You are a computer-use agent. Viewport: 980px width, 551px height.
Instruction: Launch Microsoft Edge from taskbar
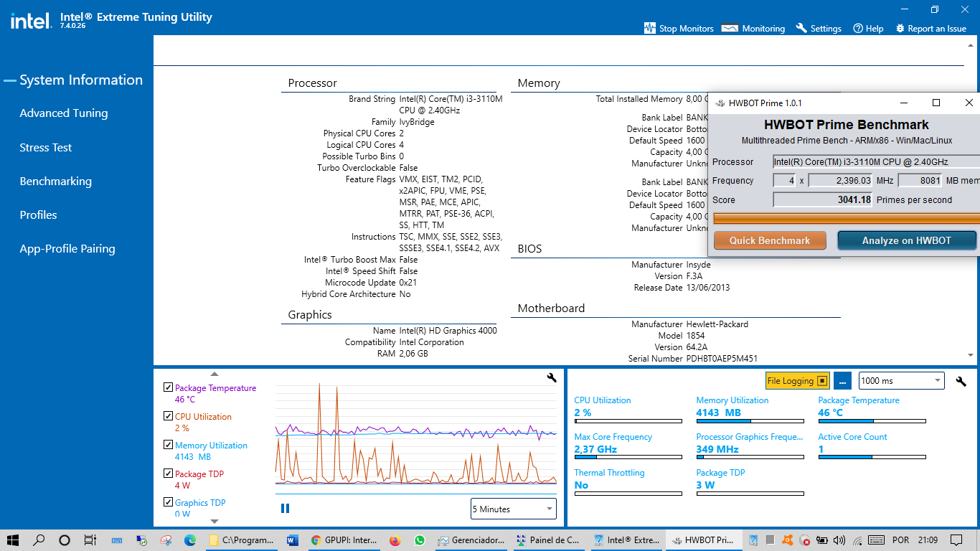[190, 540]
